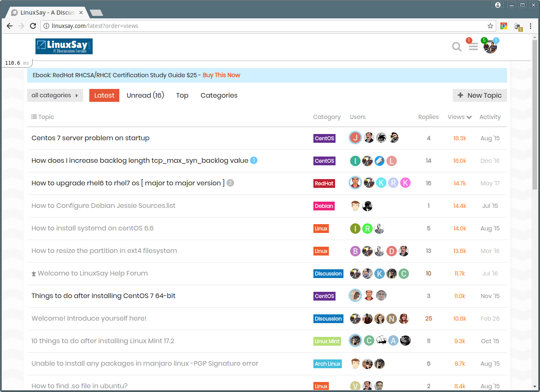Click the L avatar on tcp_max_syn_backlog row

tap(391, 161)
